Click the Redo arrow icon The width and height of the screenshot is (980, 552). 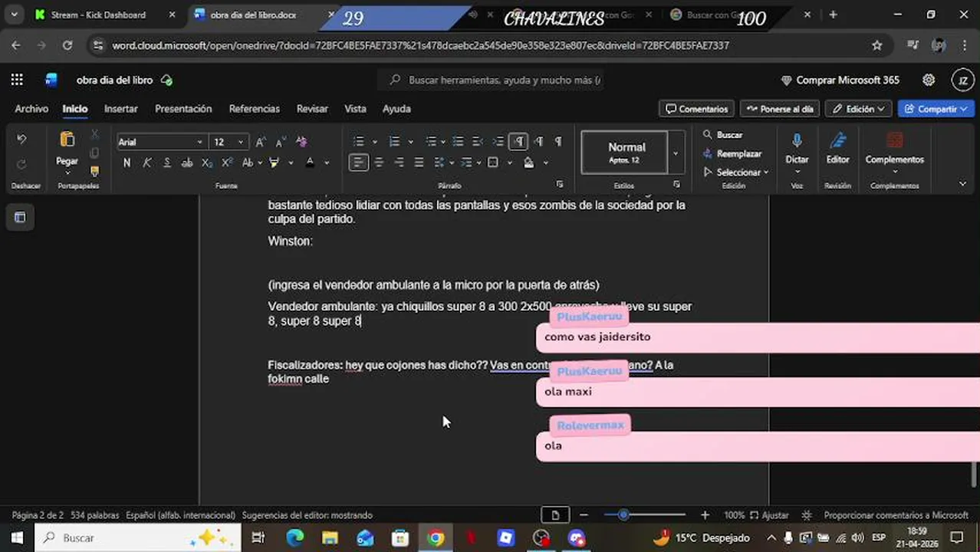click(x=21, y=164)
